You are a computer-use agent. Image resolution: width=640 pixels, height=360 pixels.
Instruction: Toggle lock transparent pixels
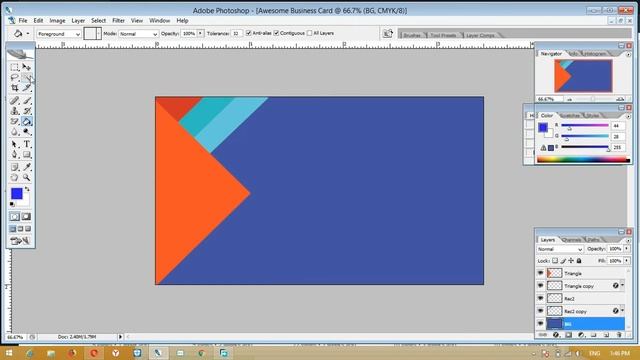point(555,260)
